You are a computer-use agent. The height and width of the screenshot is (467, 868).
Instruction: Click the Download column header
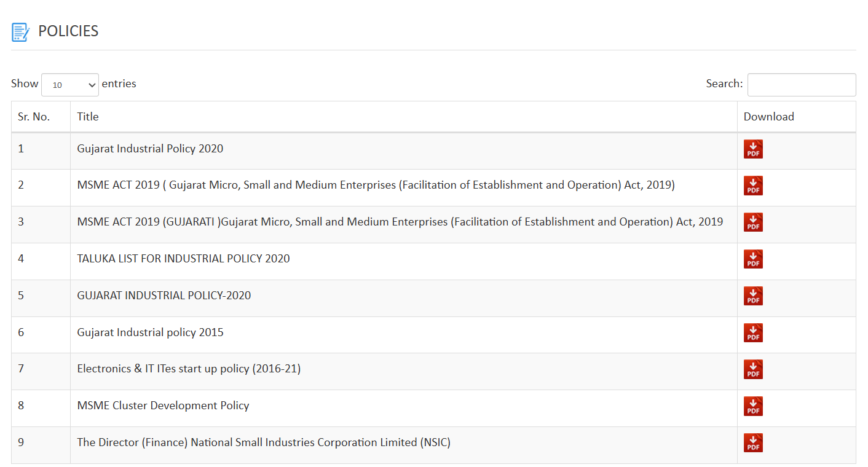click(768, 117)
